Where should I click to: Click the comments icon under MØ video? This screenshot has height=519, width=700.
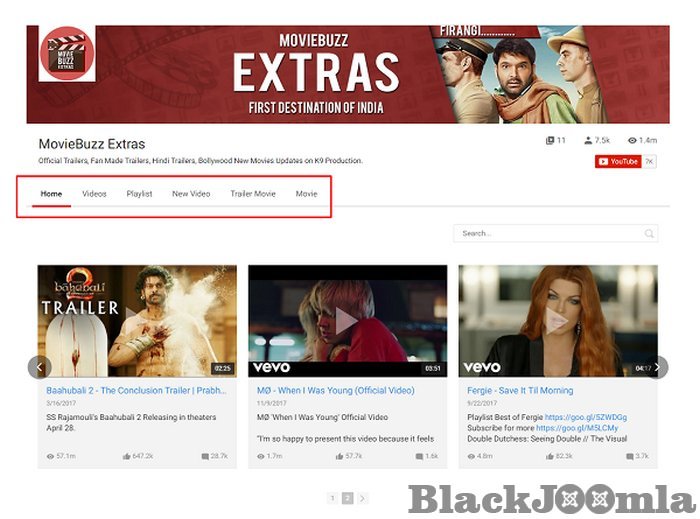(417, 456)
